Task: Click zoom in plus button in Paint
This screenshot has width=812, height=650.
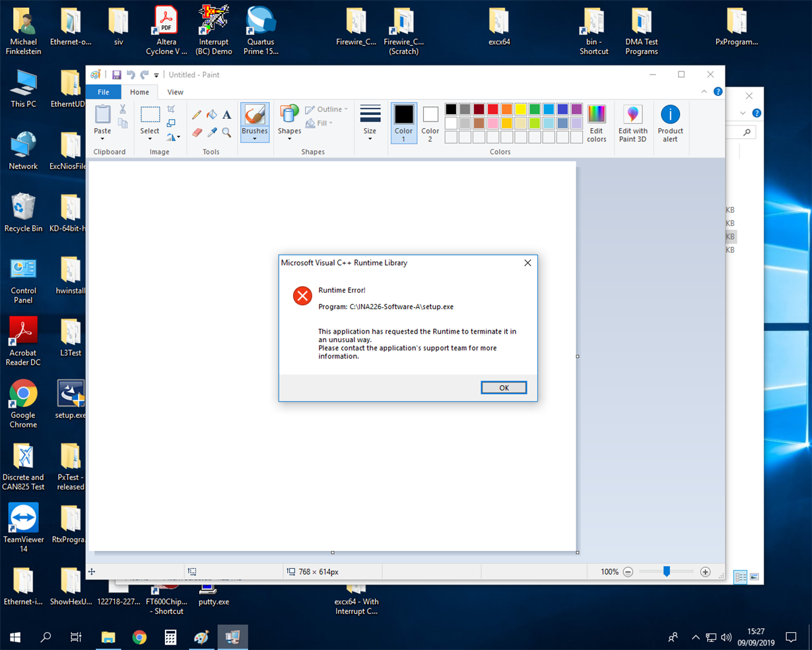Action: pos(705,572)
